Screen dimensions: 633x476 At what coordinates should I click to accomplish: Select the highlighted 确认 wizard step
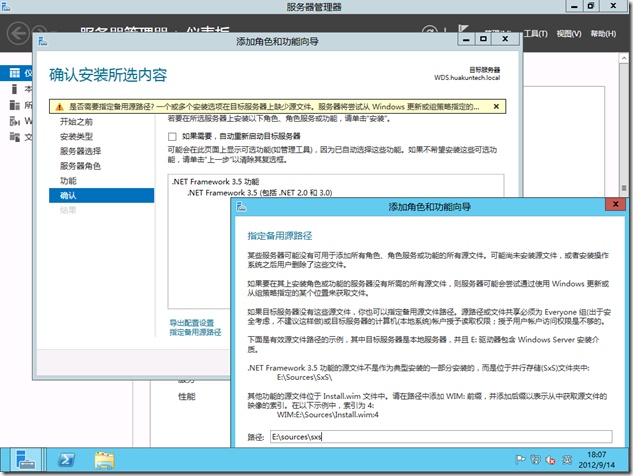tap(101, 195)
